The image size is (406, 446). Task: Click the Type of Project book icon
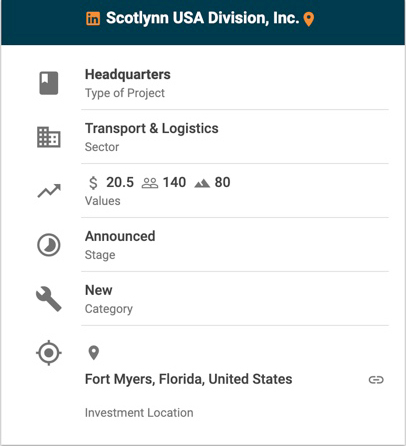point(49,83)
